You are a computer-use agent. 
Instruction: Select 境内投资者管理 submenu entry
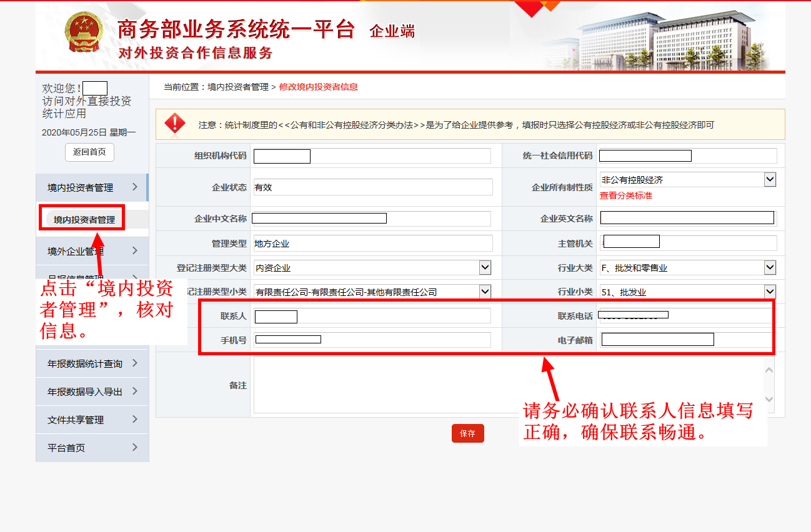click(84, 219)
